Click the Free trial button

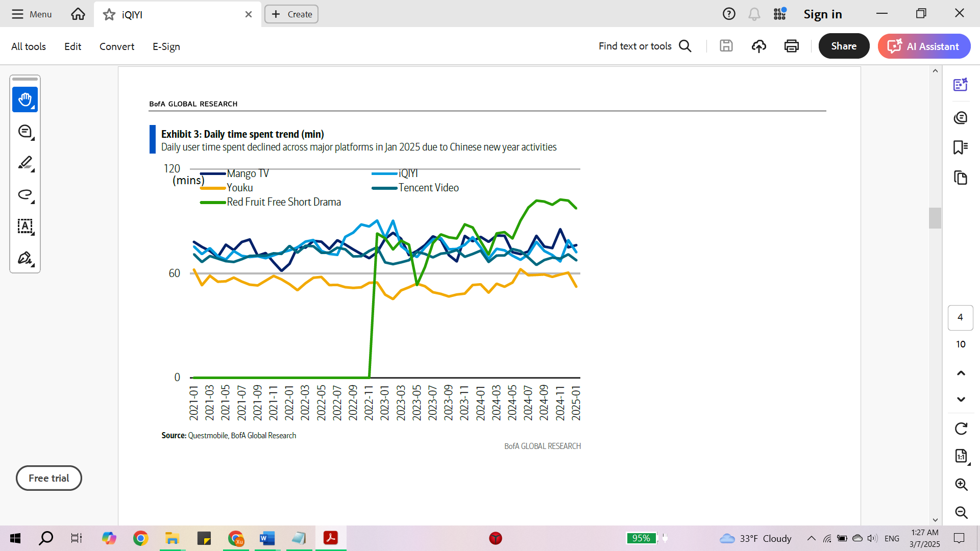(x=49, y=478)
